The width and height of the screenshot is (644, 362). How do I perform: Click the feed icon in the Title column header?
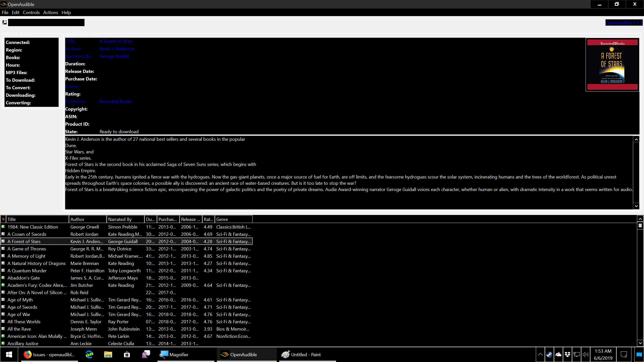point(3,219)
